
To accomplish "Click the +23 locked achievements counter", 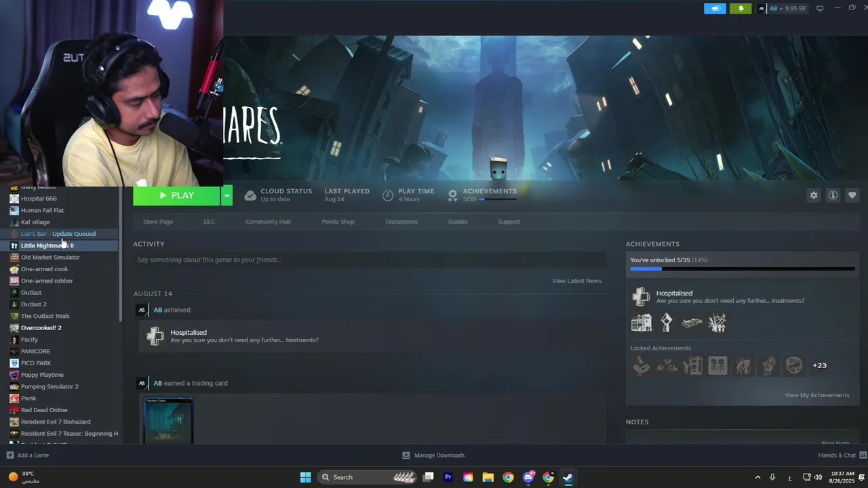I will [820, 365].
